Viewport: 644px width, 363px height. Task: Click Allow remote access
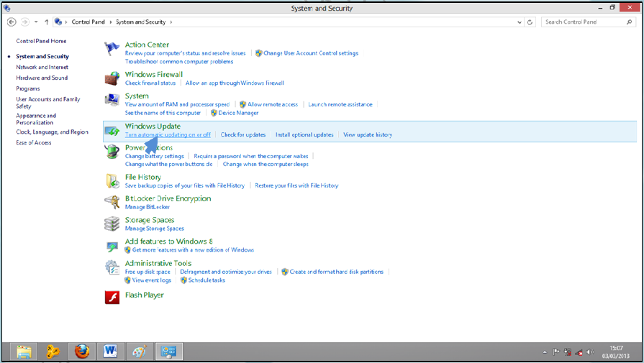[273, 105]
